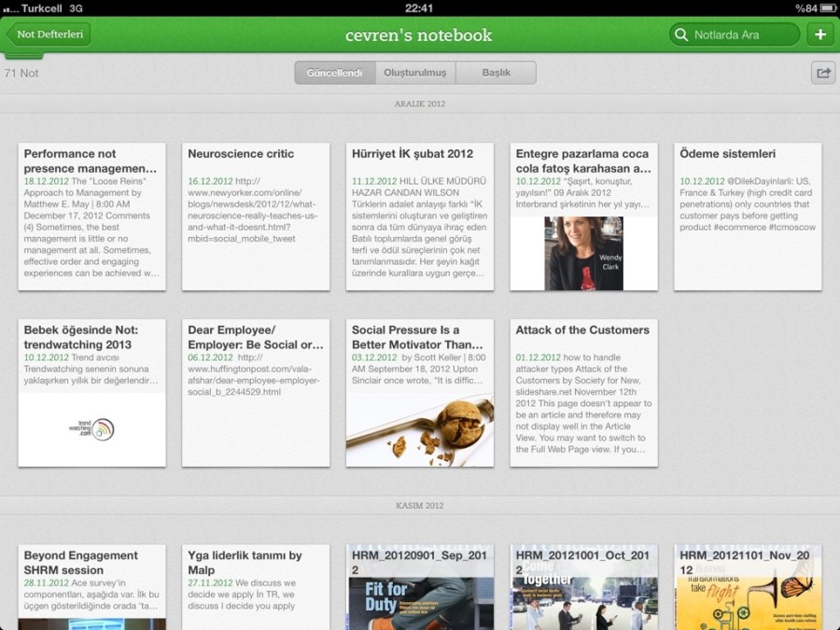Tap the trendwatching.com logo thumbnail
840x630 pixels.
point(91,429)
